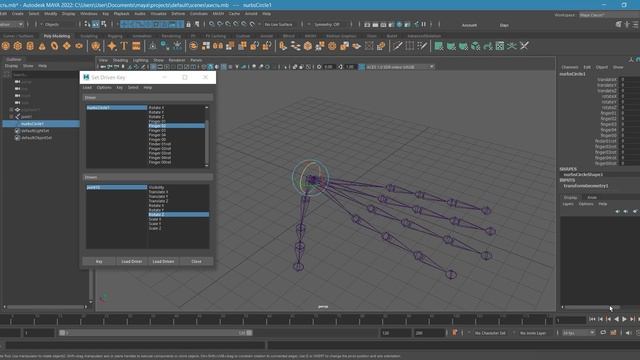The width and height of the screenshot is (640, 360).
Task: Click the first green UV editor shelf icon
Action: point(439,46)
